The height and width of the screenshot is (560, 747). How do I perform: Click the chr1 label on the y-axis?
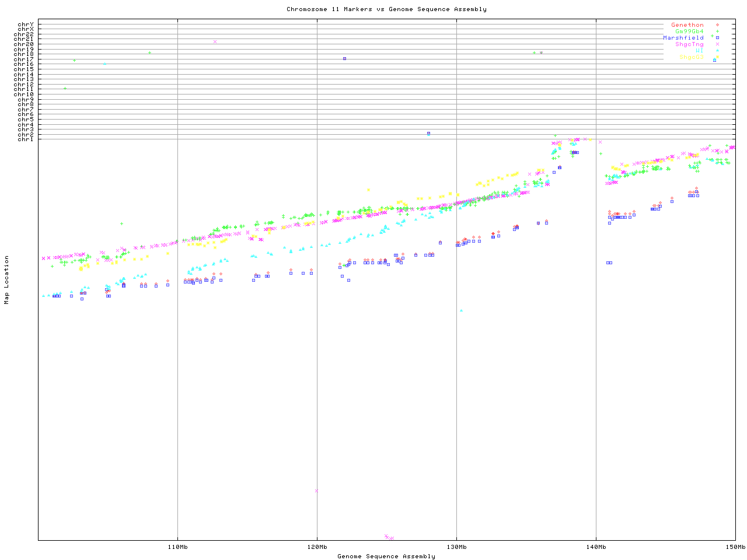26,139
